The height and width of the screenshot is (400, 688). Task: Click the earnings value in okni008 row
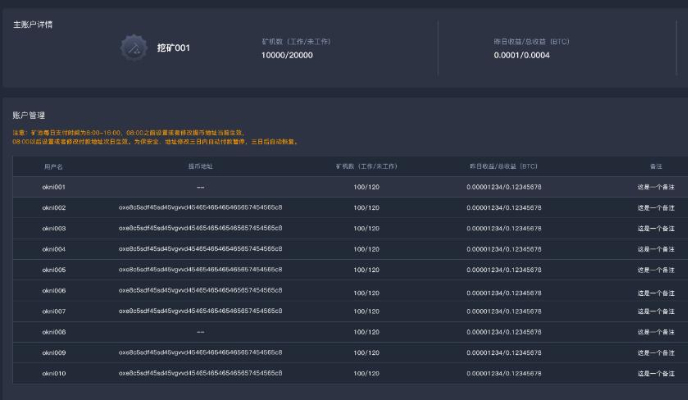point(504,332)
